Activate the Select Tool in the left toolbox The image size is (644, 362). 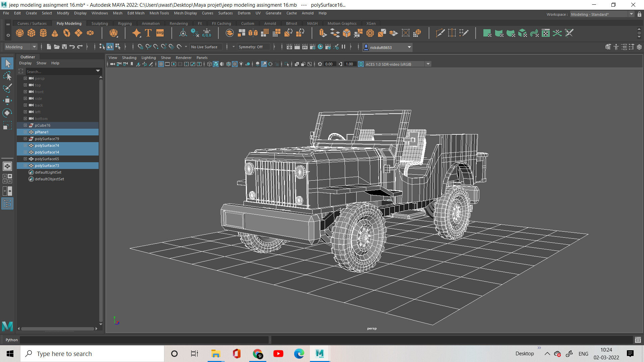click(7, 63)
